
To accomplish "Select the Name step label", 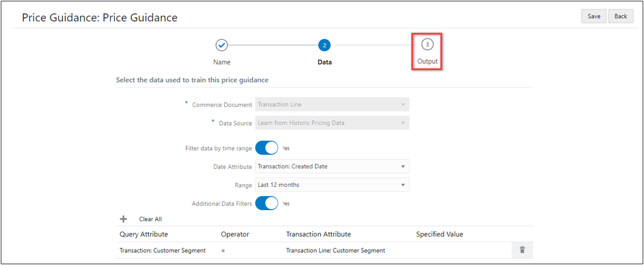I will pyautogui.click(x=222, y=62).
